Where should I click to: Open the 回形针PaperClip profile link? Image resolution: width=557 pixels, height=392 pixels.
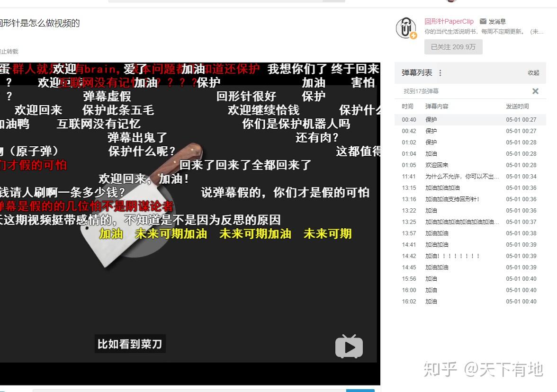(x=449, y=21)
